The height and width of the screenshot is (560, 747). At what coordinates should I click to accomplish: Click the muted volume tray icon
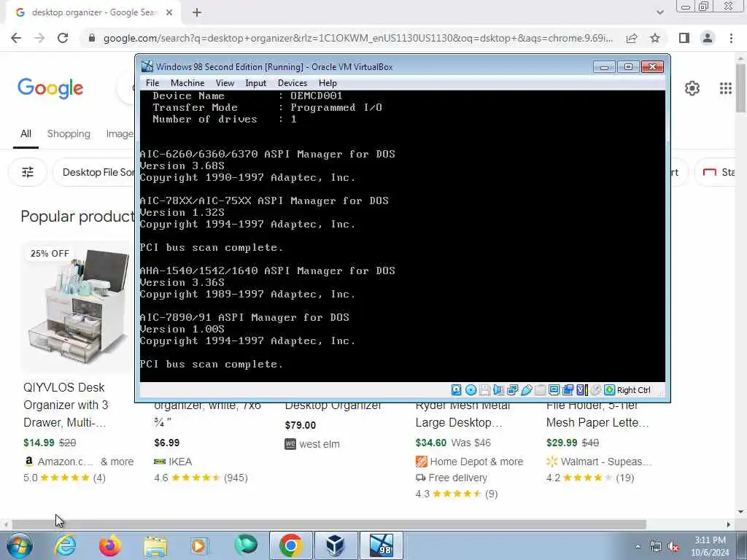(x=673, y=547)
